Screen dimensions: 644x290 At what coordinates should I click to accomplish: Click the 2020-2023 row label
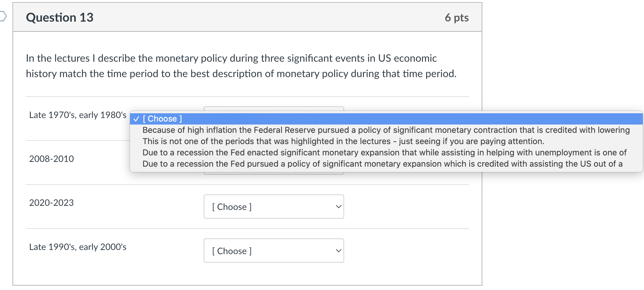point(51,203)
